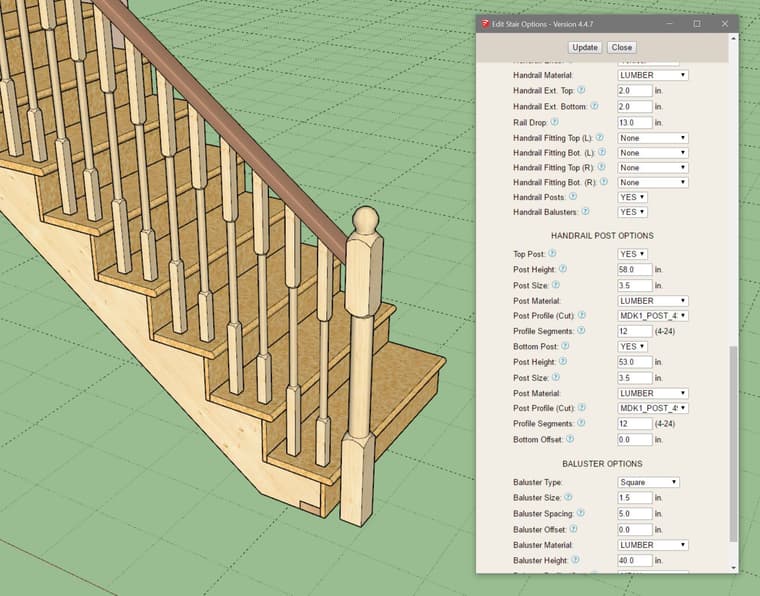Click the help icon beside Bottom Offset
Image resolution: width=760 pixels, height=596 pixels.
[570, 439]
